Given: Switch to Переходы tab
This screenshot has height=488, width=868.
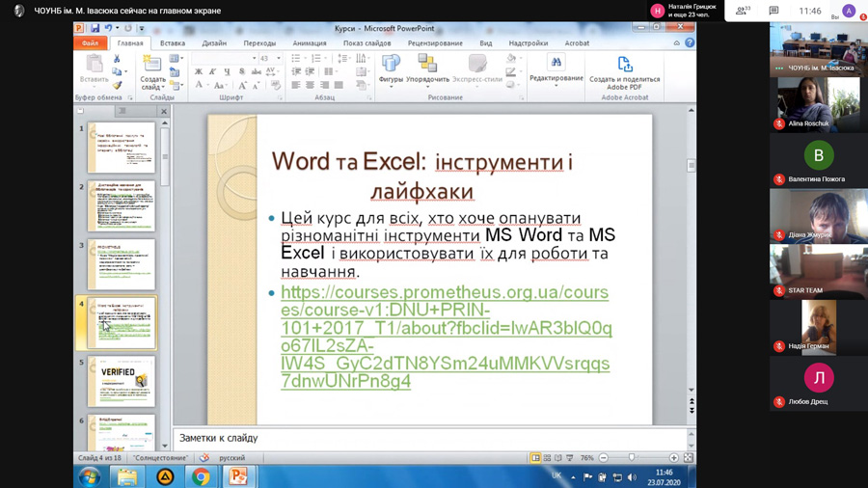Looking at the screenshot, I should (x=259, y=43).
